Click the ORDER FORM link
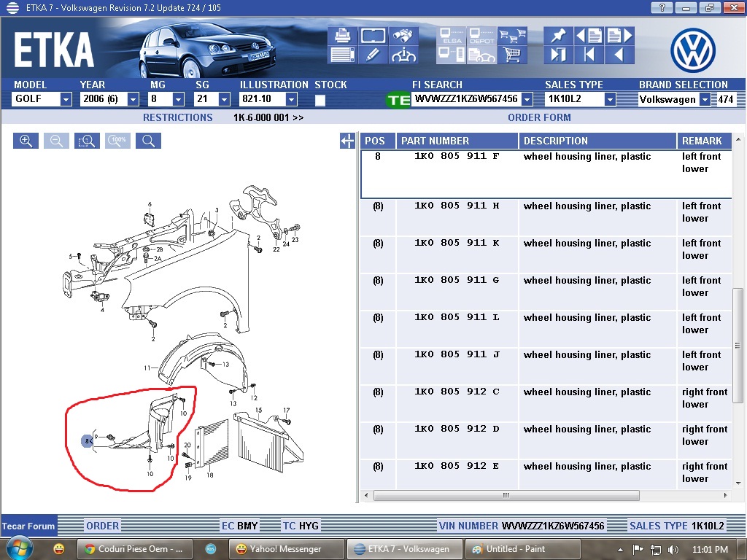 pyautogui.click(x=539, y=117)
